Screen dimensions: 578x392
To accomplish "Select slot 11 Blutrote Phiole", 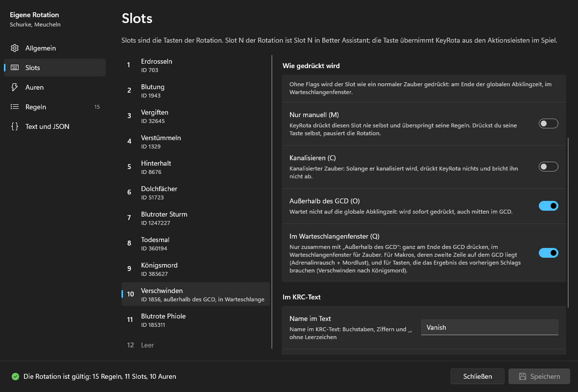I will (195, 319).
